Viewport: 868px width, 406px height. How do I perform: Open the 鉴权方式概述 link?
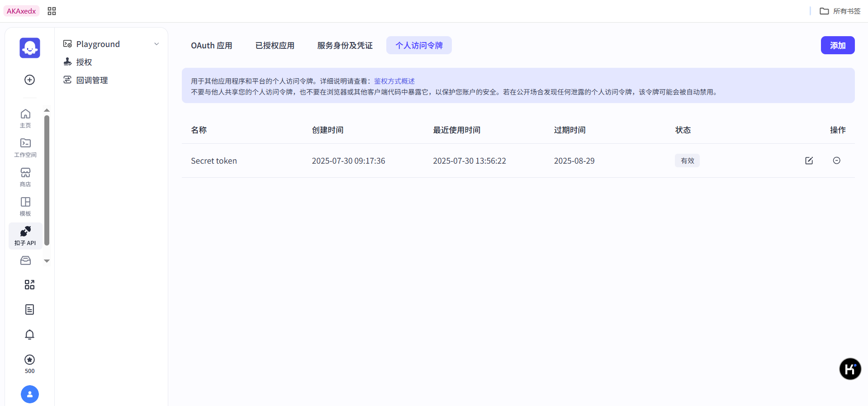click(x=394, y=81)
